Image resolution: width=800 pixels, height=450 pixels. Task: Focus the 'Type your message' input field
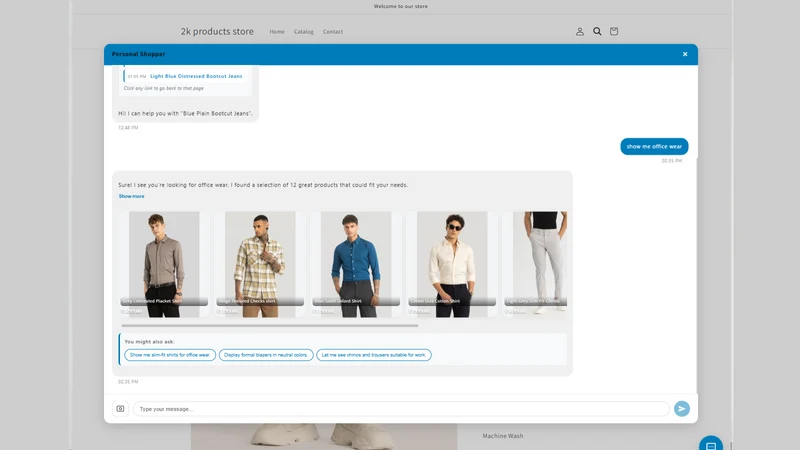point(401,409)
